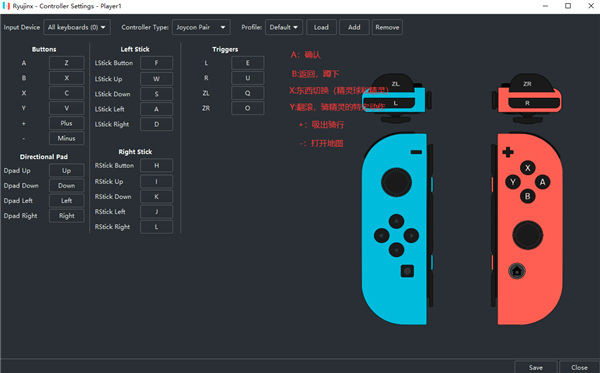
Task: Click the ZR trigger on the controller image
Action: (527, 82)
